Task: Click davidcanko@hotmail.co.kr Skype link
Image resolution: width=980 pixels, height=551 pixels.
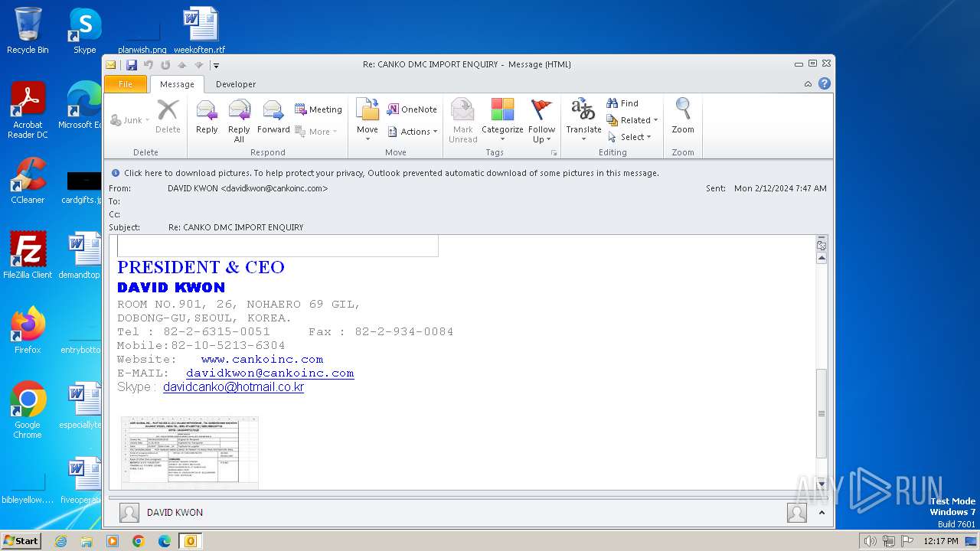Action: pyautogui.click(x=234, y=387)
